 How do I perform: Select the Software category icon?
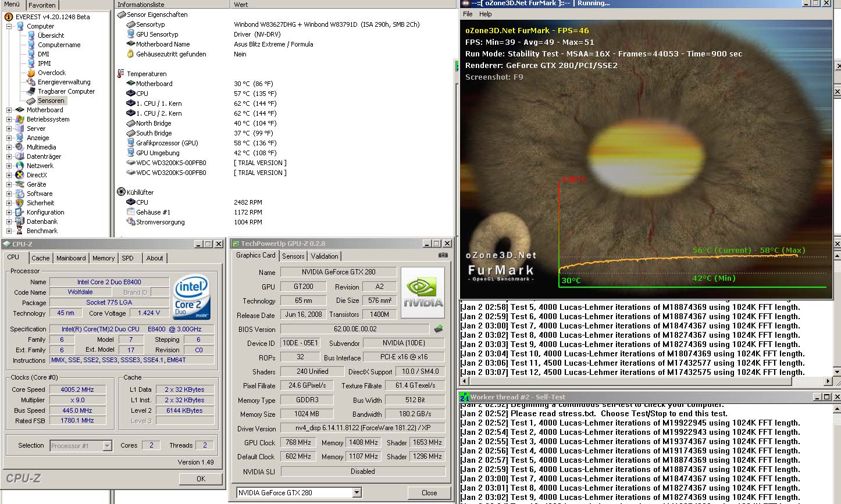click(x=20, y=194)
